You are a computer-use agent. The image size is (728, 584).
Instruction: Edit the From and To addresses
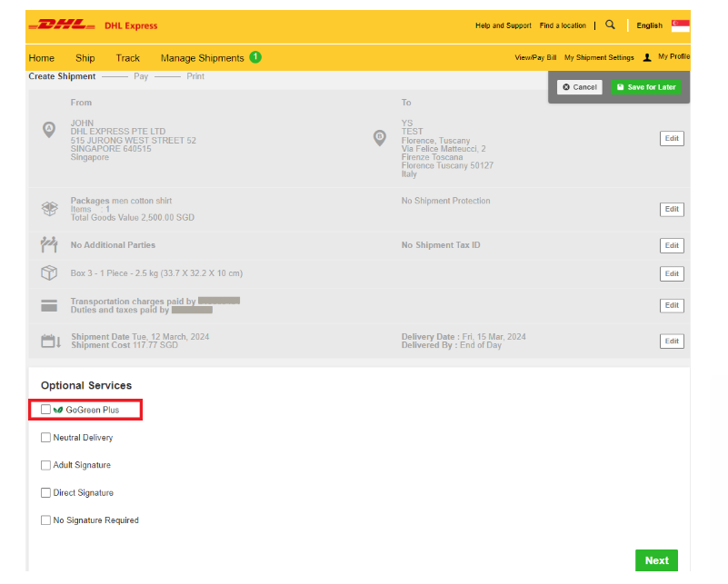[672, 138]
